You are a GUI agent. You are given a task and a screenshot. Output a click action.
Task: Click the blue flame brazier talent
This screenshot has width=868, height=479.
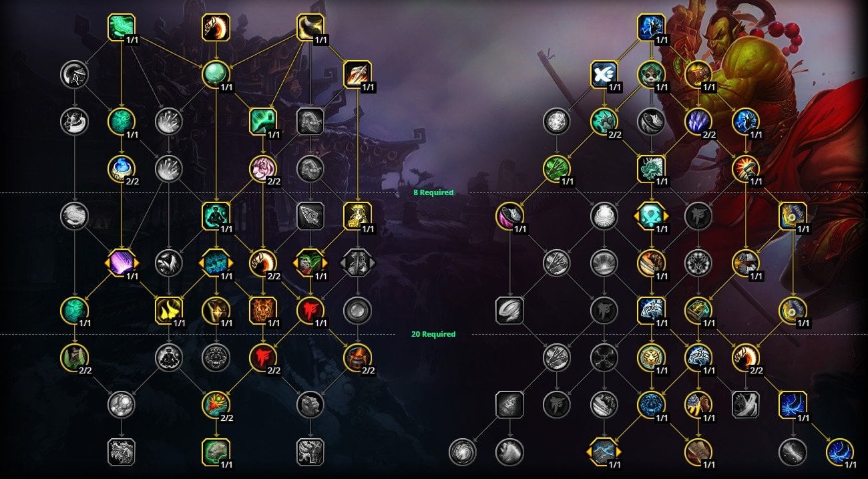coord(122,168)
